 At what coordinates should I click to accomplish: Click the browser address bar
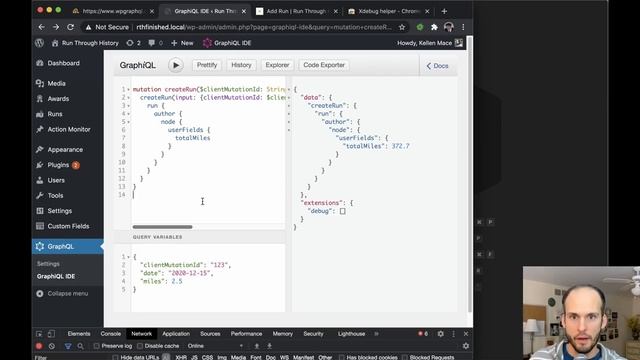click(x=263, y=27)
